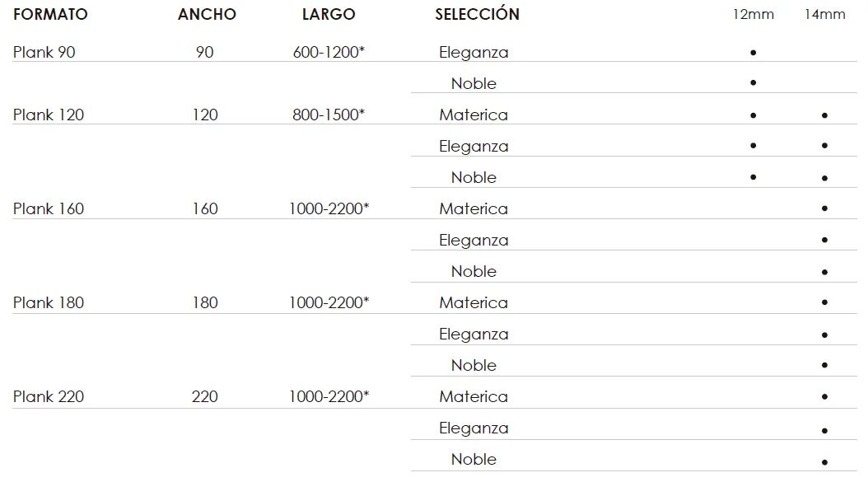Viewport: 868px width, 482px height.
Task: Click the 14mm thickness column header
Action: pyautogui.click(x=825, y=14)
